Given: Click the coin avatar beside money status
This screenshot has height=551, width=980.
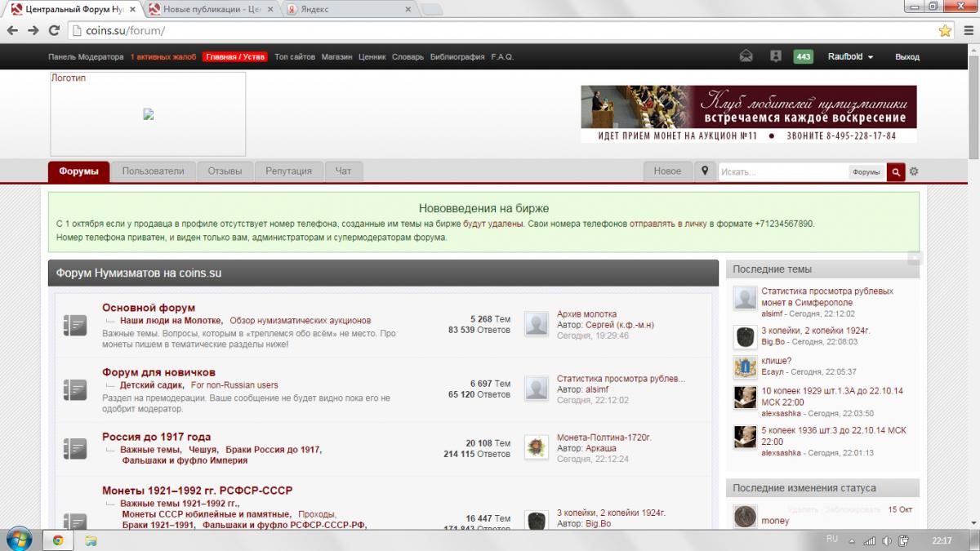Looking at the screenshot, I should coord(745,516).
